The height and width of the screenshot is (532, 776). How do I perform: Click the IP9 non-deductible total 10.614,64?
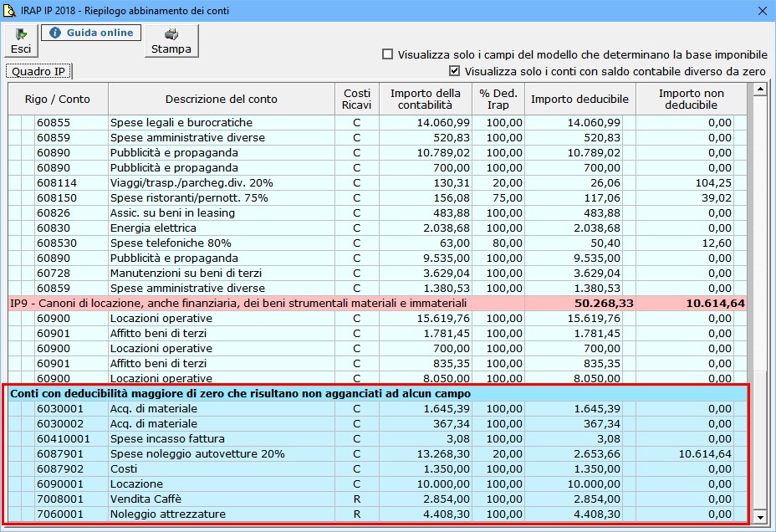click(x=715, y=304)
